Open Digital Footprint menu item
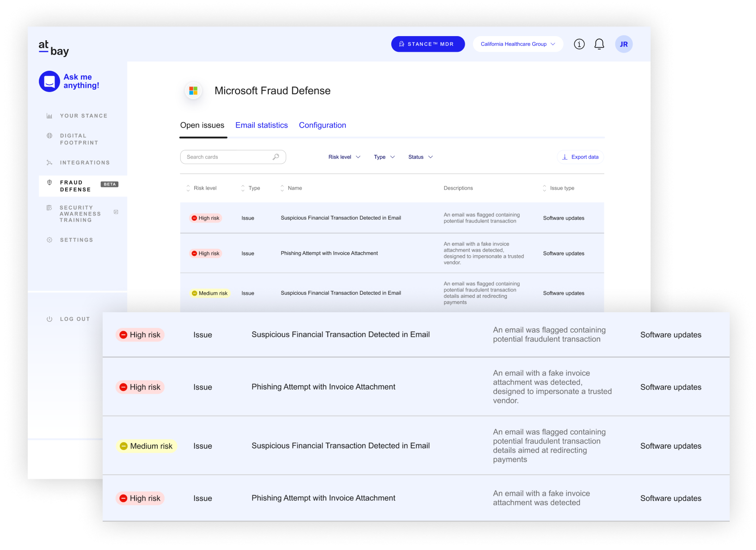 click(79, 139)
